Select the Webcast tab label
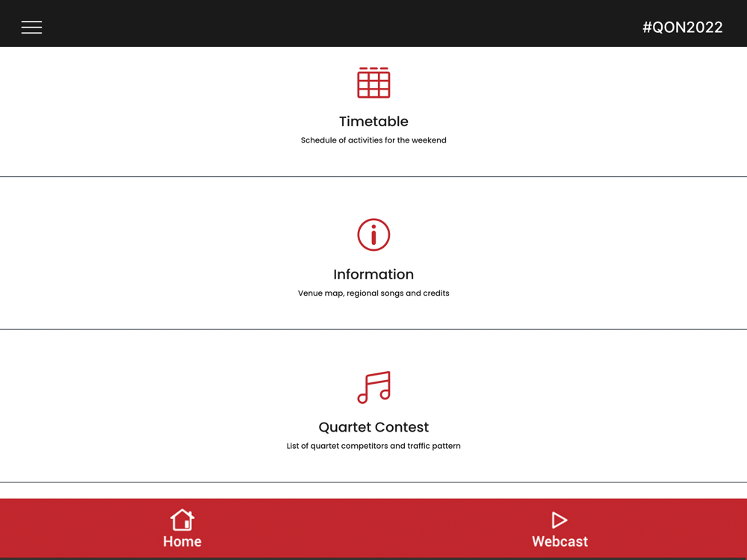The width and height of the screenshot is (747, 560). [x=560, y=541]
